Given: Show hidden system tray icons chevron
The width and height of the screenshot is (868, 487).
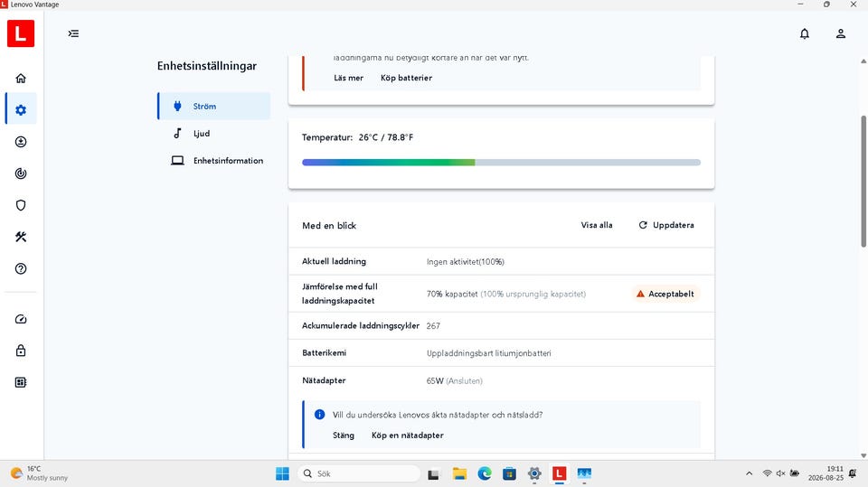Looking at the screenshot, I should coord(749,473).
